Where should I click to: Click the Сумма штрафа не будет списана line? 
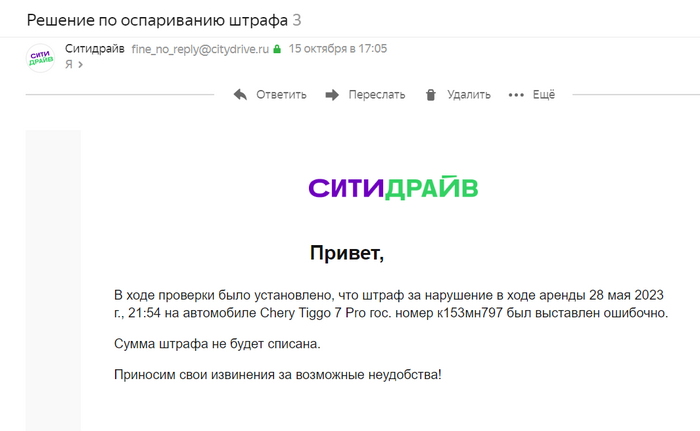pos(217,344)
